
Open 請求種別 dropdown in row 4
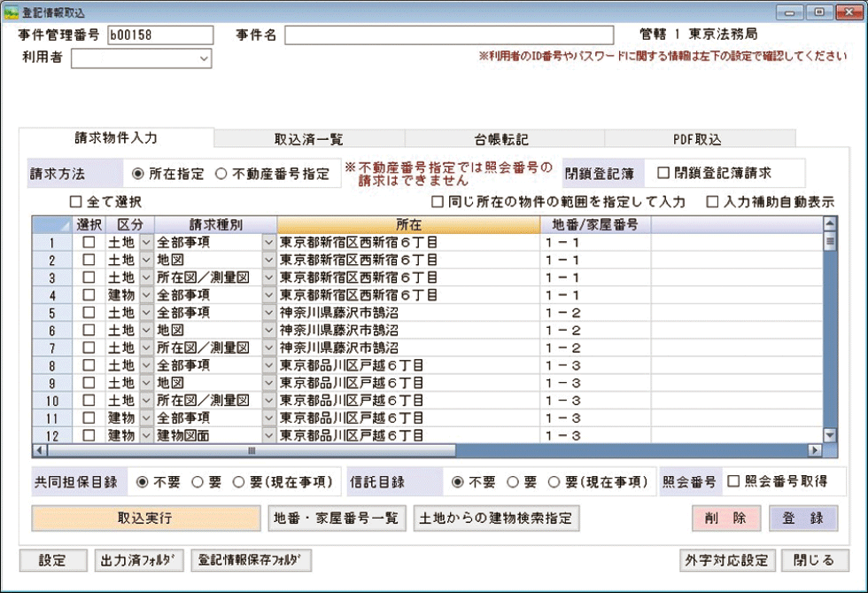click(268, 294)
